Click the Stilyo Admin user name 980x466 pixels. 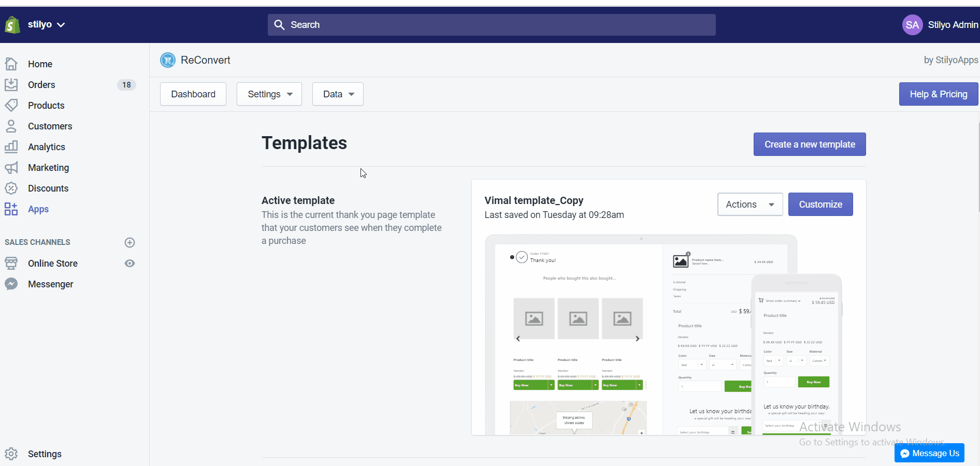click(x=953, y=25)
